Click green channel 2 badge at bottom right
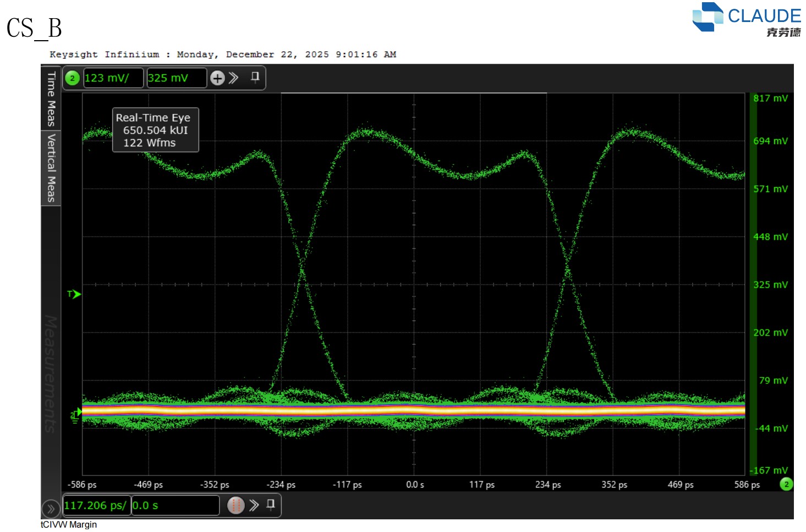Screen dimensions: 806x532 coord(786,484)
